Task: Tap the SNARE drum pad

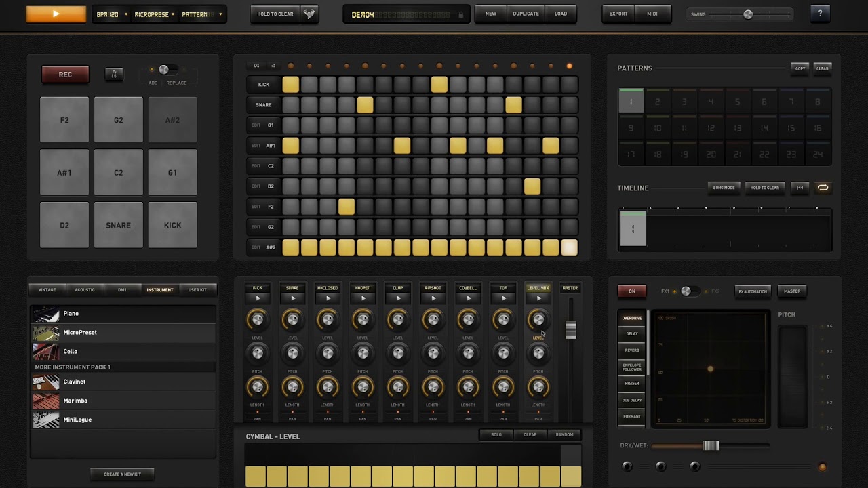Action: pos(119,225)
